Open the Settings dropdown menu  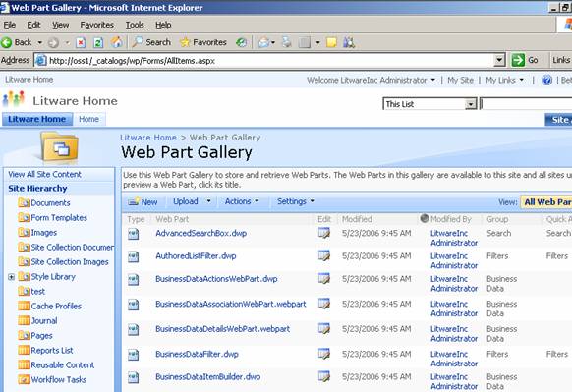point(296,201)
